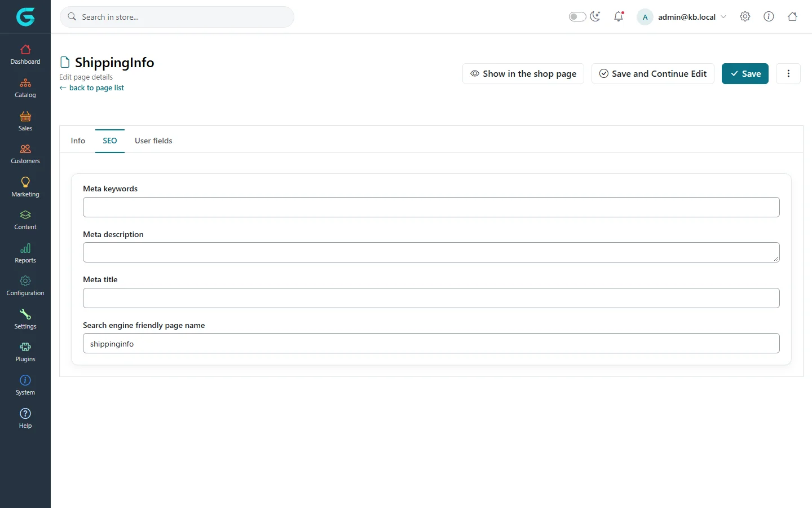
Task: Open the Configuration sidebar section
Action: (25, 286)
